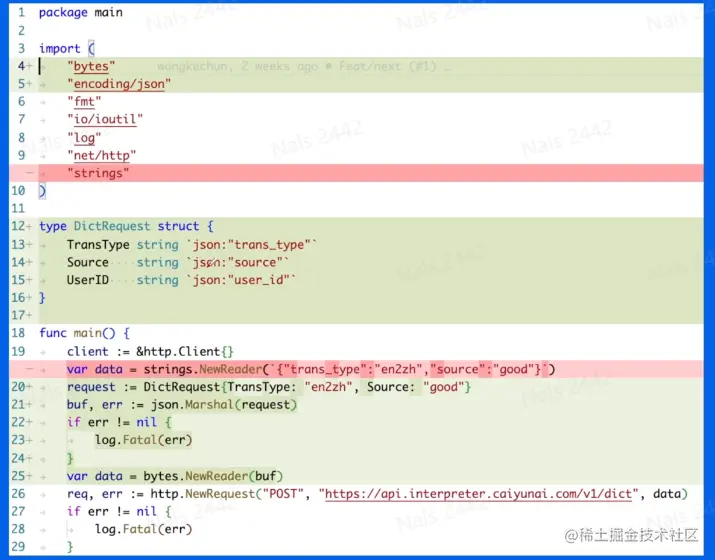Click the "type" keyword on line 12

click(53, 227)
